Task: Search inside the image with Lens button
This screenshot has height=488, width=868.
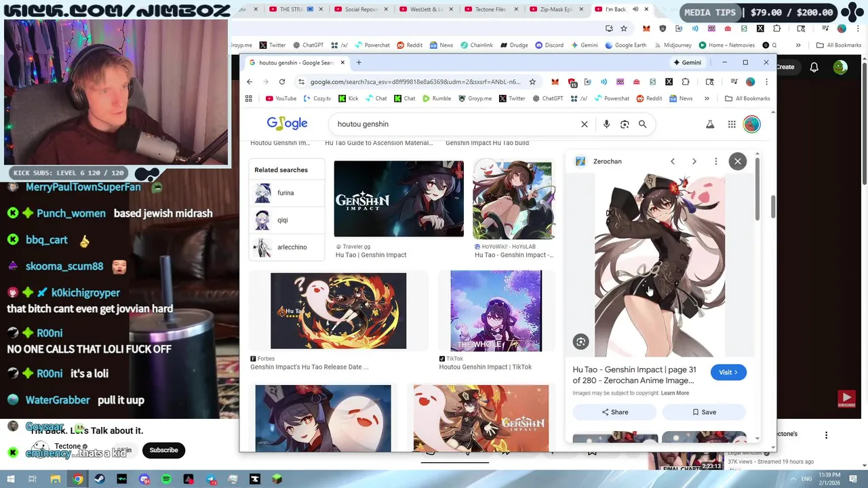Action: 580,342
